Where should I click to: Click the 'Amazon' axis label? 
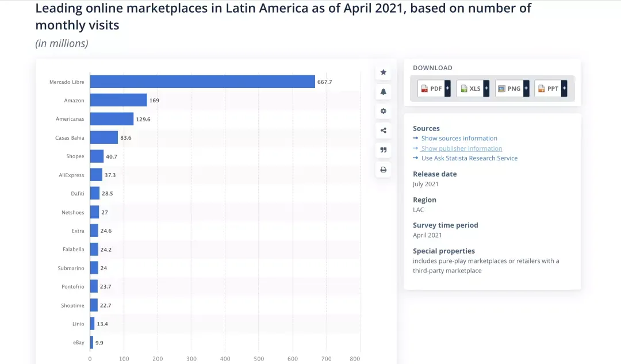74,101
